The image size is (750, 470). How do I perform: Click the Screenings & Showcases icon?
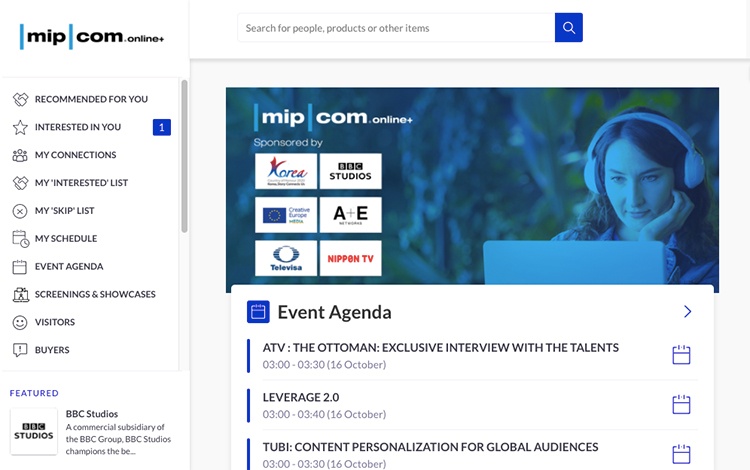tap(21, 295)
